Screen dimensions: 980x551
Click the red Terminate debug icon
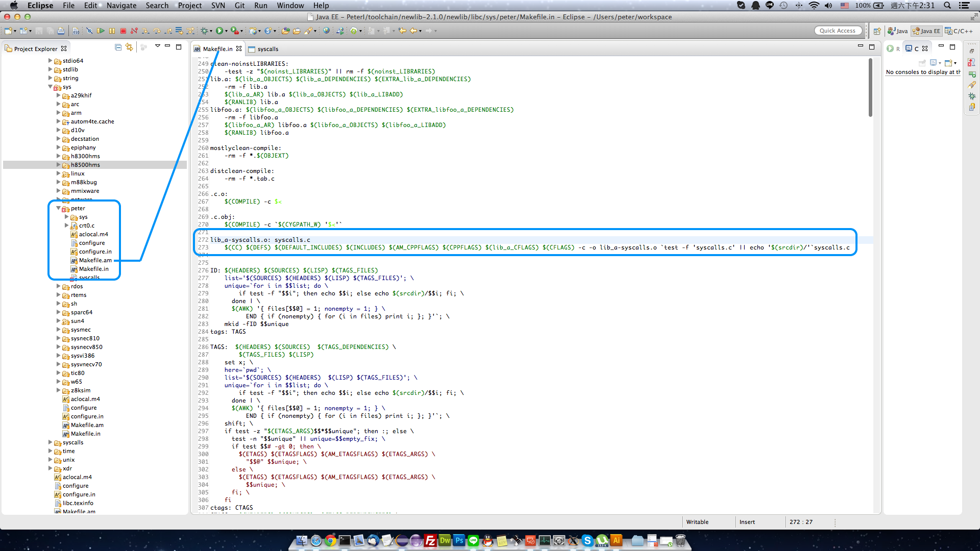tap(123, 31)
